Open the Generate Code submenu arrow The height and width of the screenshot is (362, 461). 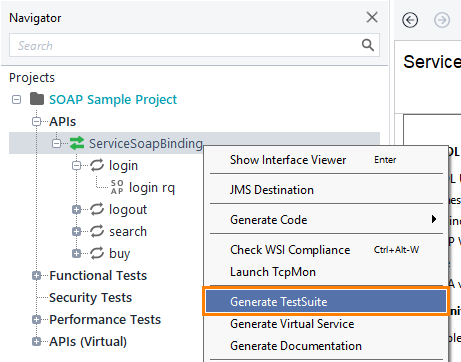coord(434,219)
